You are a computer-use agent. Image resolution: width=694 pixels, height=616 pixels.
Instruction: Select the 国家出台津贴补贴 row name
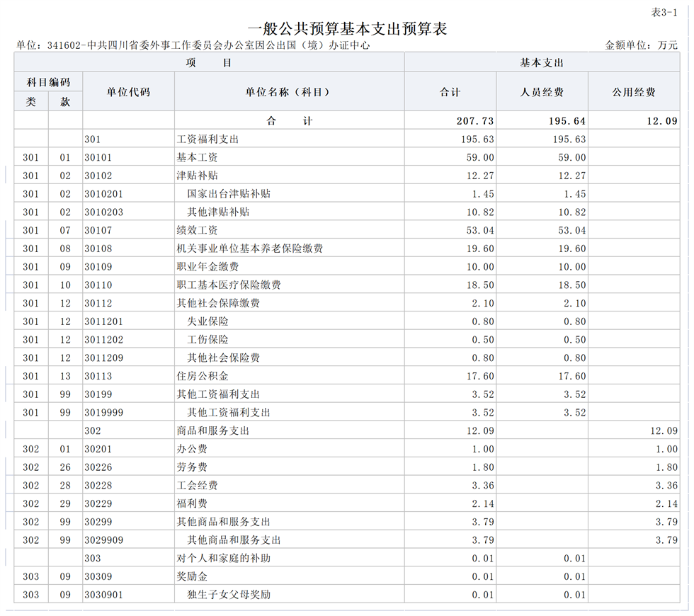[x=228, y=194]
